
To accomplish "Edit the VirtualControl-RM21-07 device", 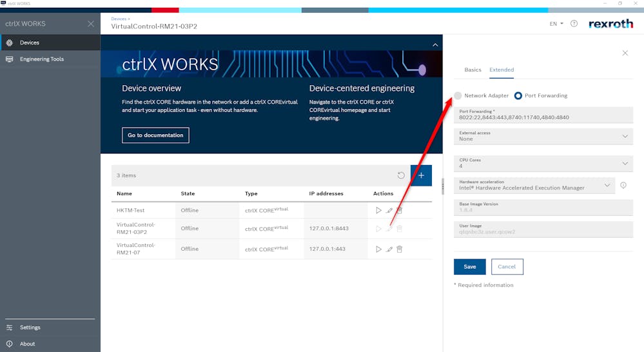I will point(389,249).
